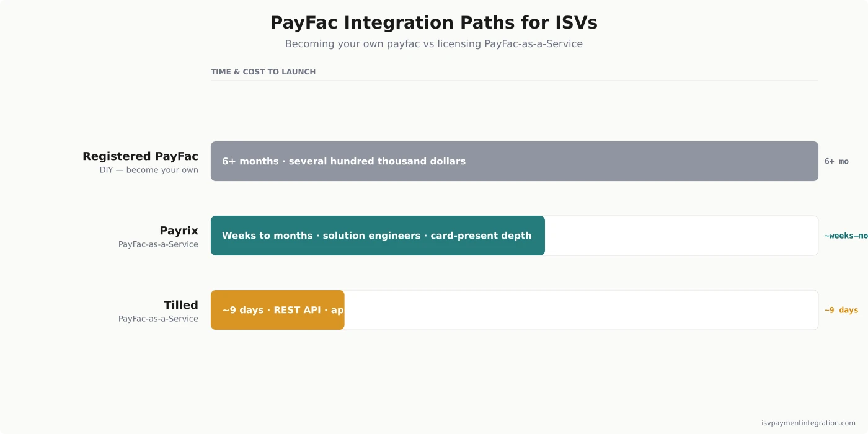Click the orange Tilled '~9 days' bar
This screenshot has width=868, height=434.
277,310
